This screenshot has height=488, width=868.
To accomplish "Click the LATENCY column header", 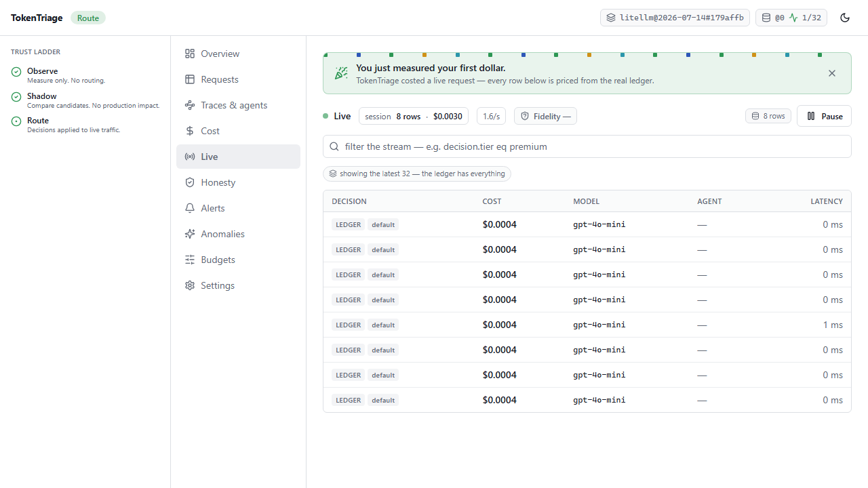I will [827, 201].
